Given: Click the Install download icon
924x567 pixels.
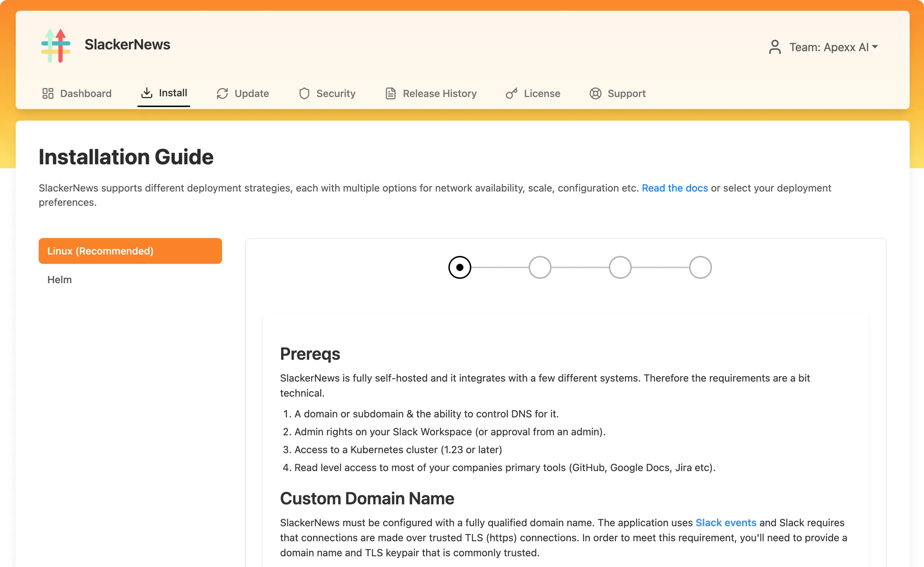Looking at the screenshot, I should click(x=147, y=93).
